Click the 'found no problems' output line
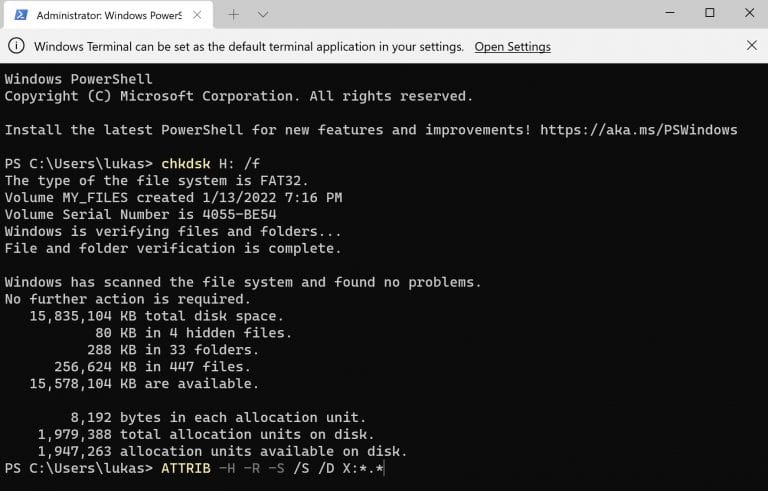 (243, 282)
